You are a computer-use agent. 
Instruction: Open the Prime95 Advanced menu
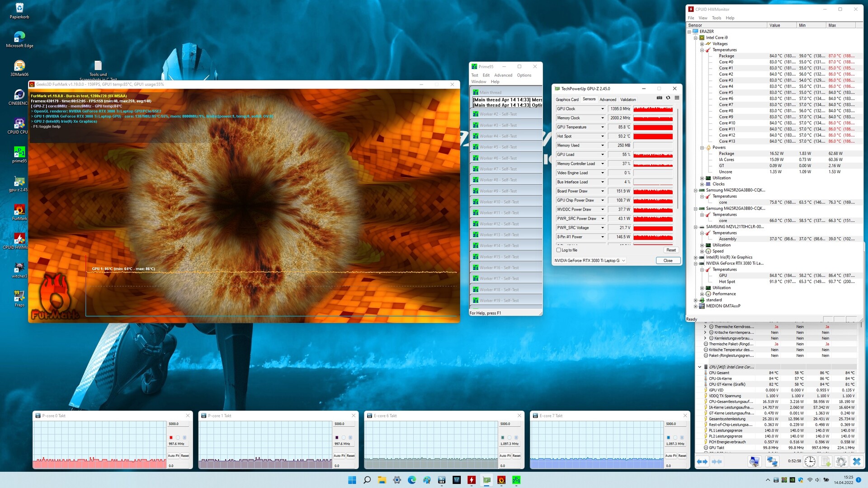tap(503, 75)
